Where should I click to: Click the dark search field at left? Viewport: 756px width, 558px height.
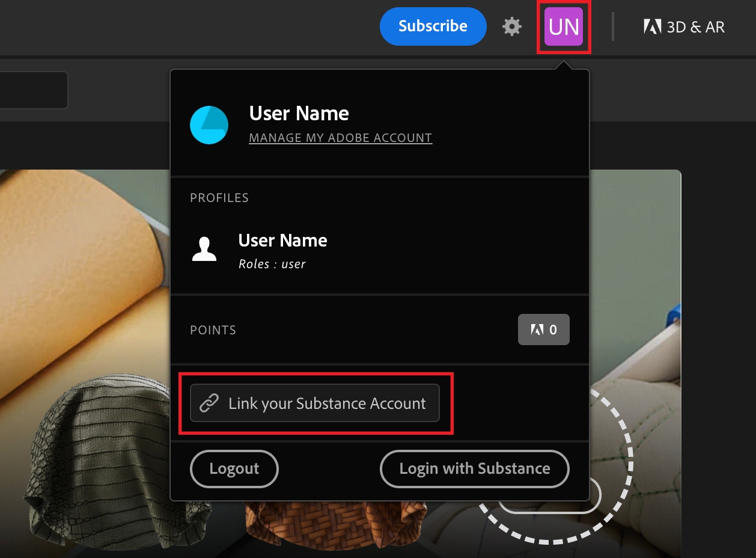34,90
